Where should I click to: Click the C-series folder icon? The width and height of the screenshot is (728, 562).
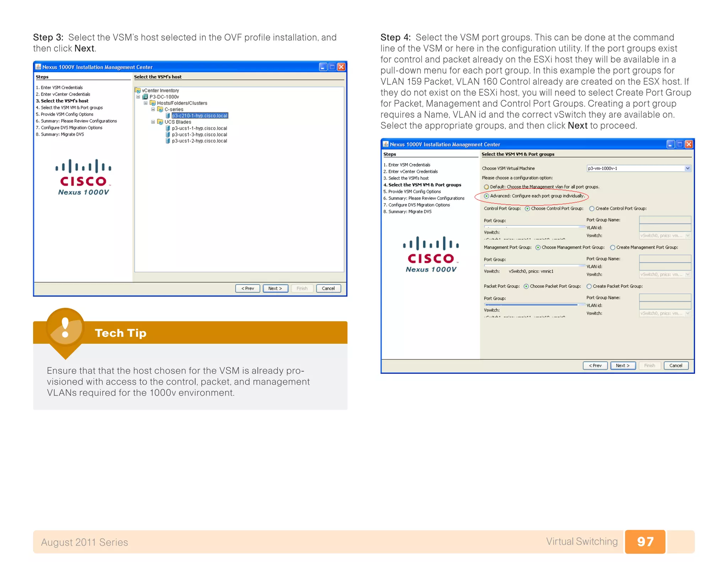click(160, 109)
